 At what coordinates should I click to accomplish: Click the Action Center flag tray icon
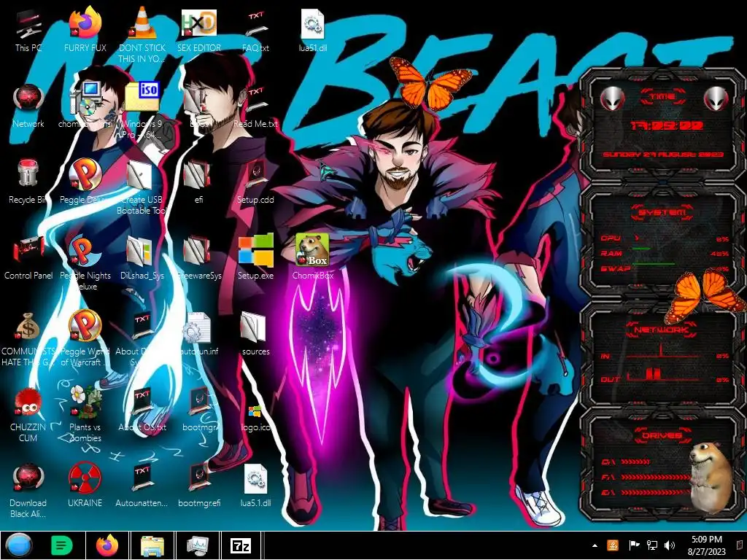pyautogui.click(x=634, y=545)
